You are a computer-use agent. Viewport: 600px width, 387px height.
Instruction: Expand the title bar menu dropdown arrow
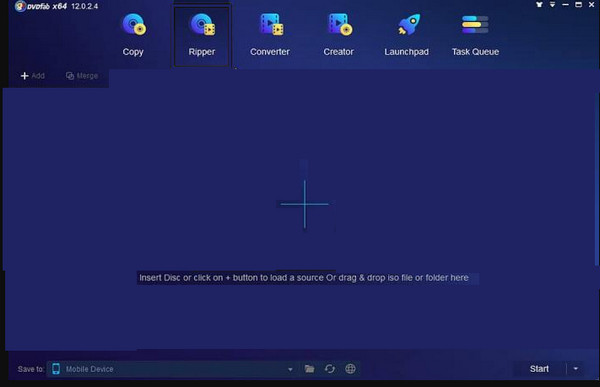click(x=553, y=5)
